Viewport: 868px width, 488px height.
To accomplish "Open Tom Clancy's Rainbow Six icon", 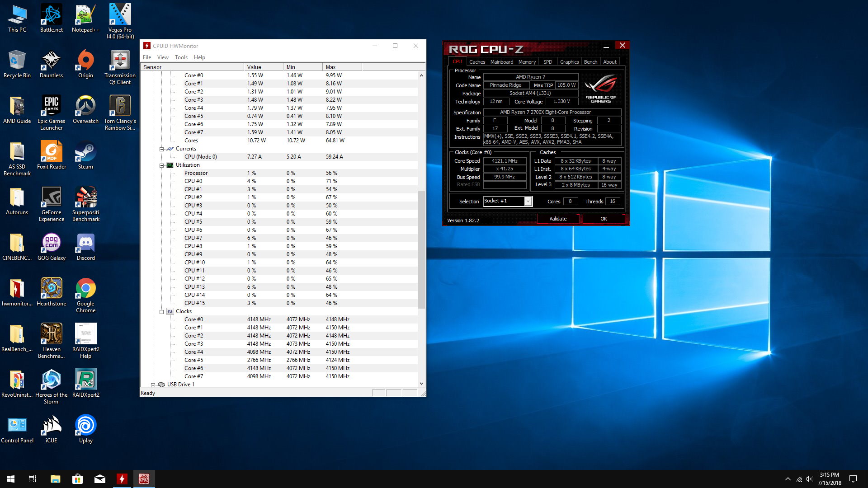I will click(120, 113).
